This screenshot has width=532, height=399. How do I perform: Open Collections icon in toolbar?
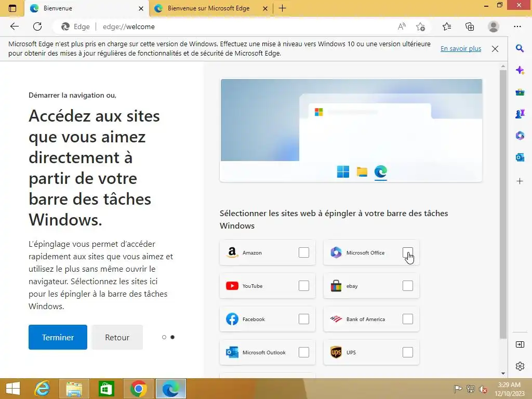click(470, 26)
